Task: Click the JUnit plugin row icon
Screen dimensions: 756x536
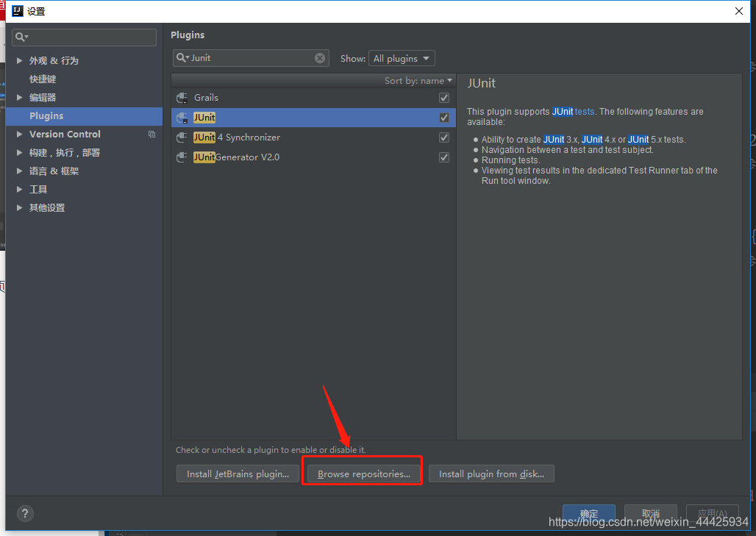Action: click(x=182, y=118)
